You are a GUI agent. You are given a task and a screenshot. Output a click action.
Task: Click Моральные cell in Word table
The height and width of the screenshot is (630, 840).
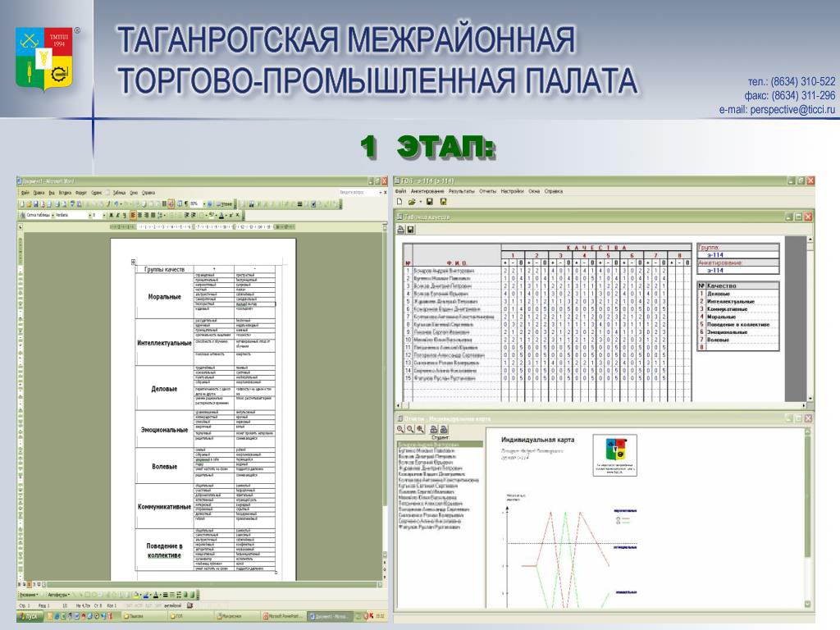(164, 297)
